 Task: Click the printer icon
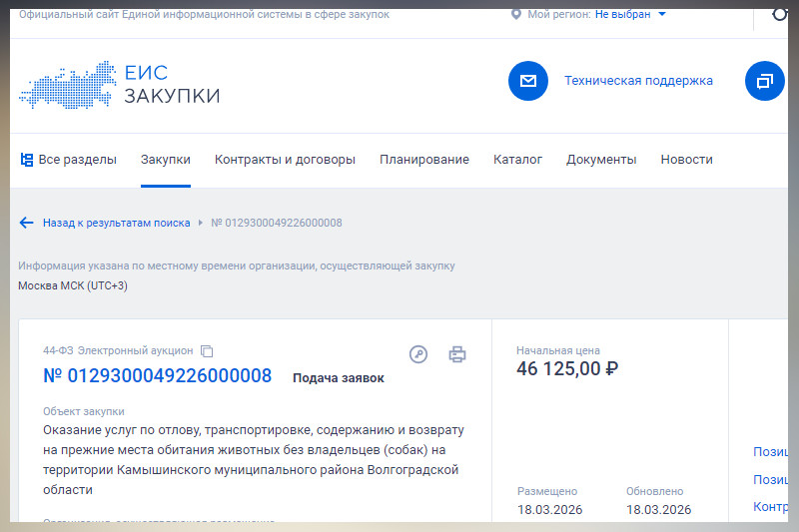click(457, 354)
